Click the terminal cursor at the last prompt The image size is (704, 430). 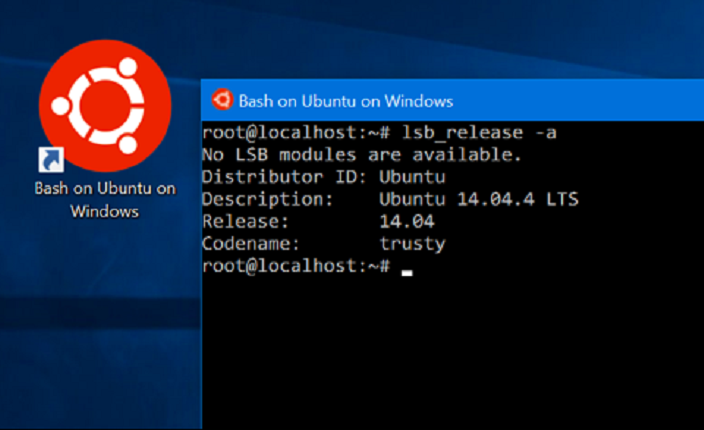click(407, 272)
